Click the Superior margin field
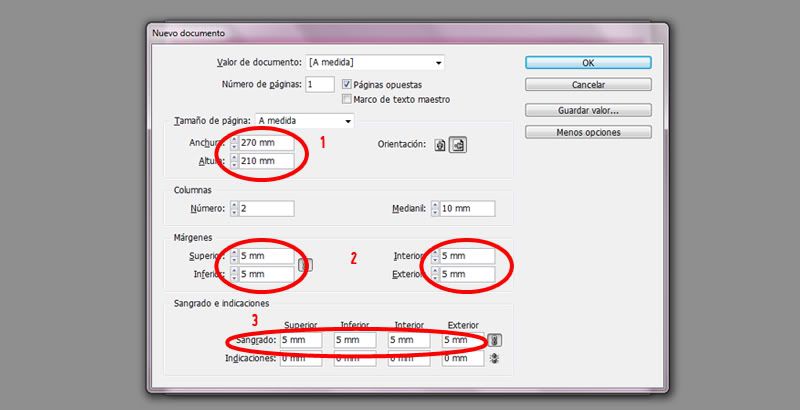This screenshot has width=800, height=410. [266, 256]
